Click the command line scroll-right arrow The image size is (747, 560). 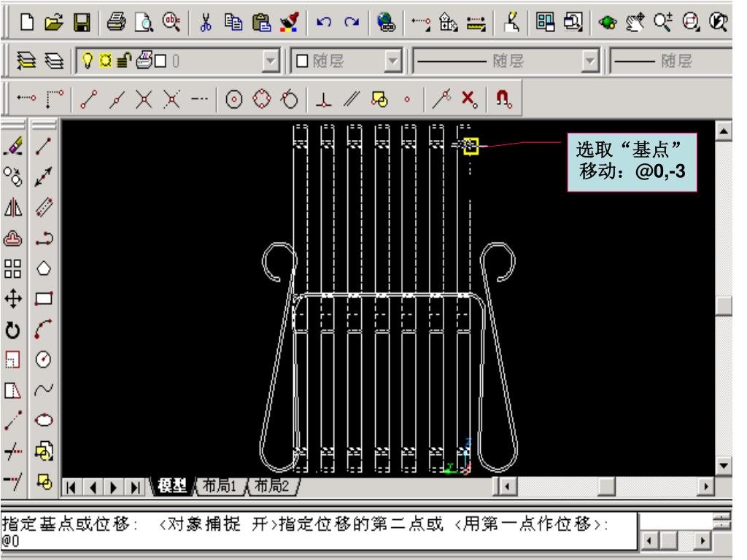click(702, 540)
